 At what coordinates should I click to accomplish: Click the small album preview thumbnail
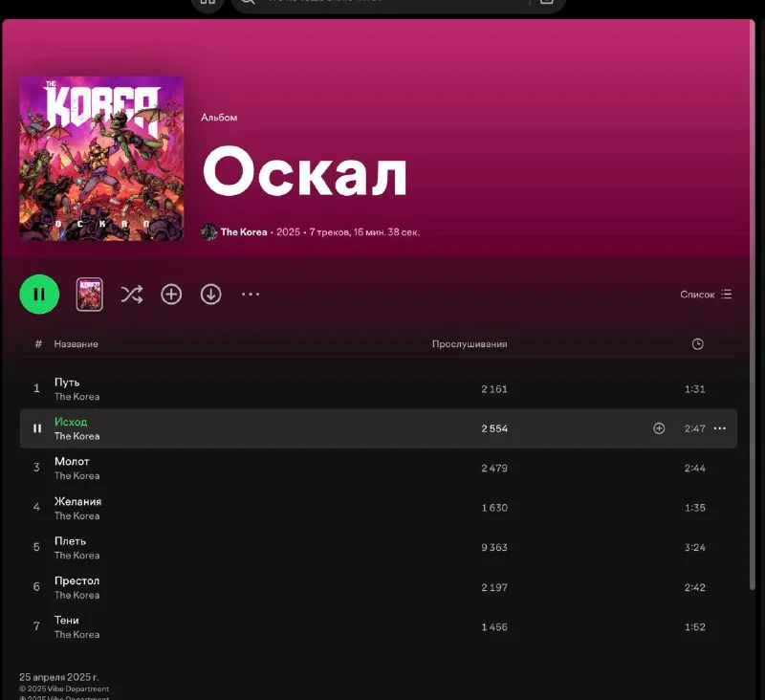(90, 295)
